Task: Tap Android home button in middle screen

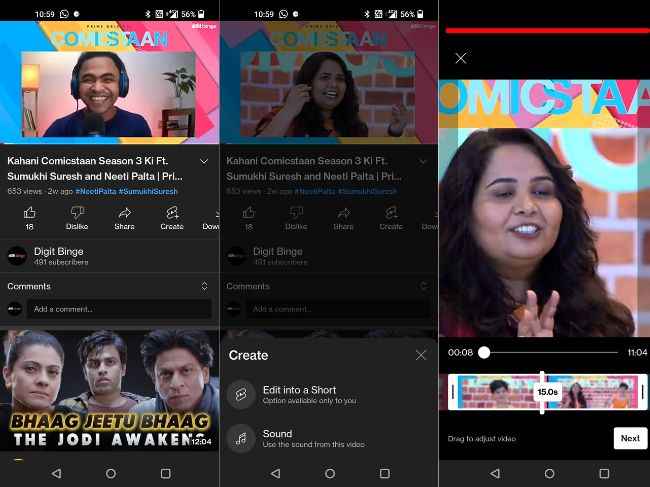Action: pyautogui.click(x=330, y=473)
